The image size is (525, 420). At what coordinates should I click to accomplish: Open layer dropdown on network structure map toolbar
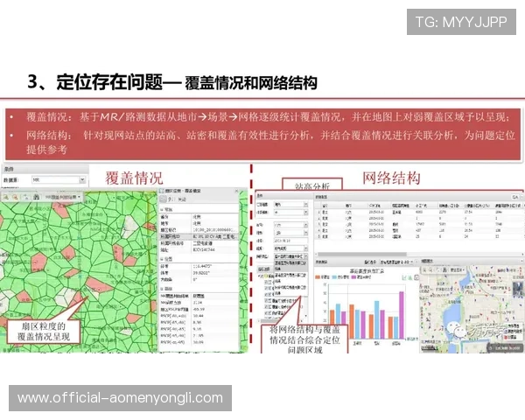point(458,269)
